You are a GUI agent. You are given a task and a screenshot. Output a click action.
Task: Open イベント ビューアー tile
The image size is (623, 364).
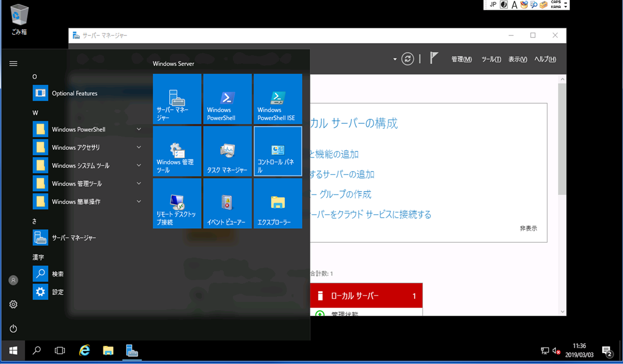[x=227, y=203]
